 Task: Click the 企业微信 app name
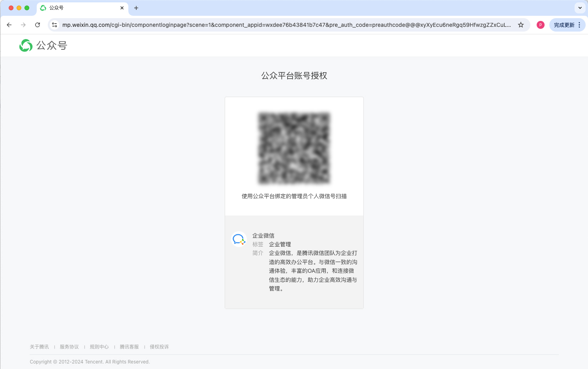point(263,236)
